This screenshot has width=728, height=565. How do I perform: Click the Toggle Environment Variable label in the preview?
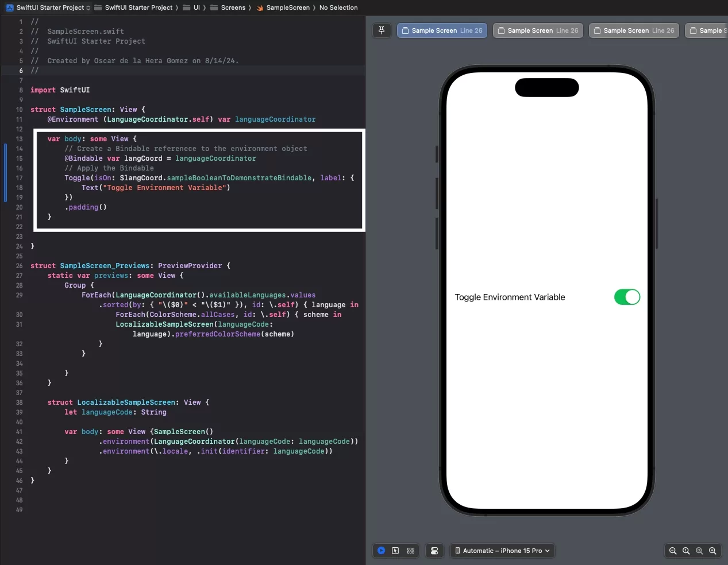[x=510, y=297]
